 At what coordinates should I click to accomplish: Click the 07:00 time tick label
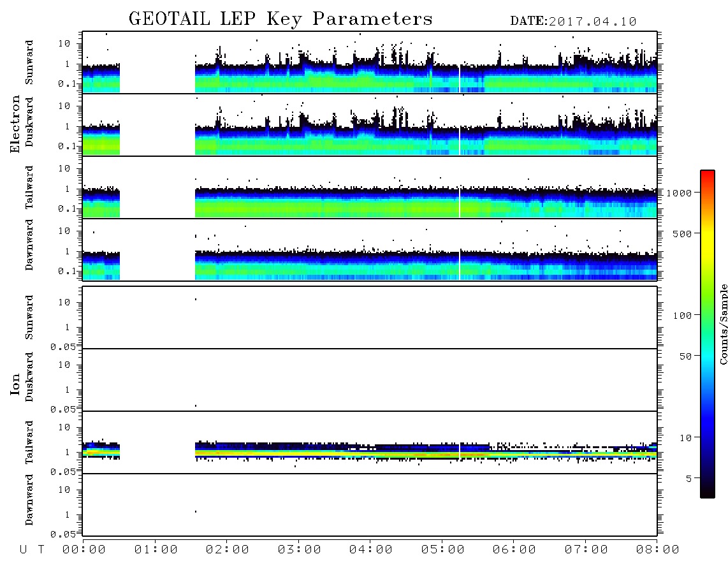(586, 550)
